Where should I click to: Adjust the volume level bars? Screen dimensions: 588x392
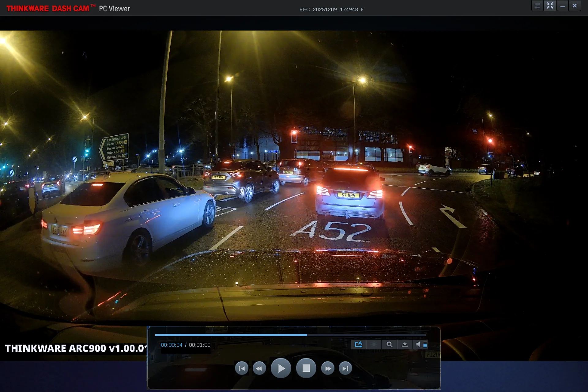click(x=425, y=345)
